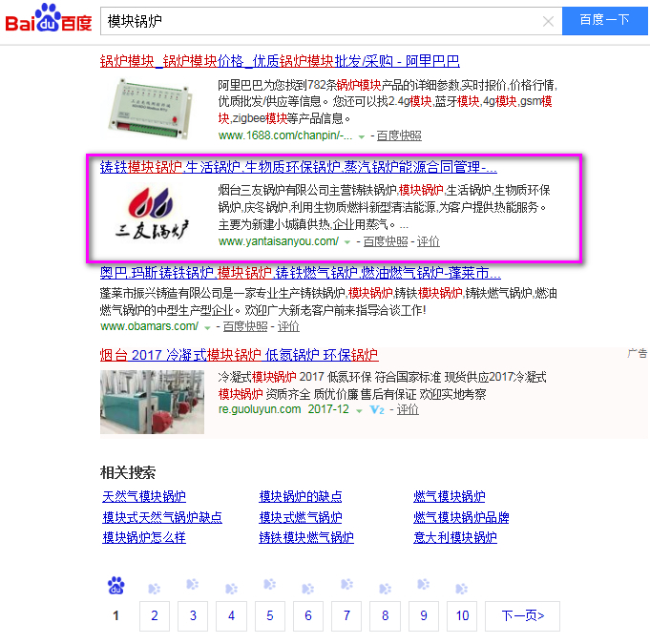Click the Baidu logo

(49, 19)
